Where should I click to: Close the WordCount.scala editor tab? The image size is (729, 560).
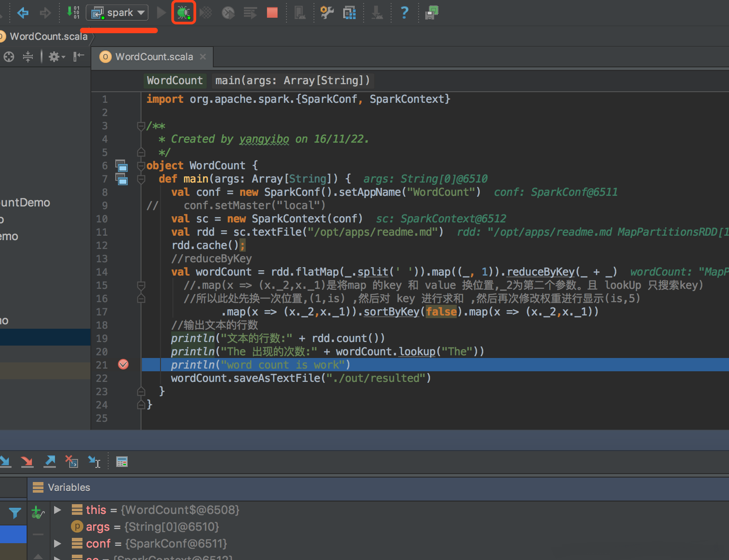tap(203, 57)
